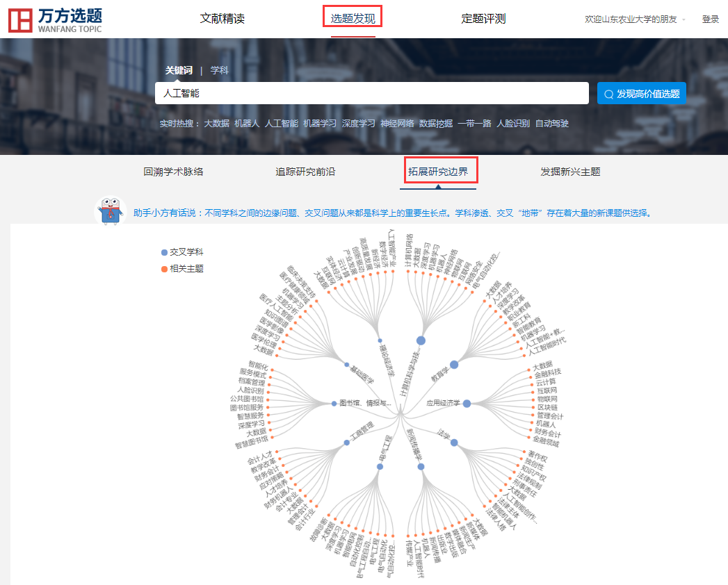
Task: Click the 应用经济学 node circle in graph
Action: click(467, 404)
